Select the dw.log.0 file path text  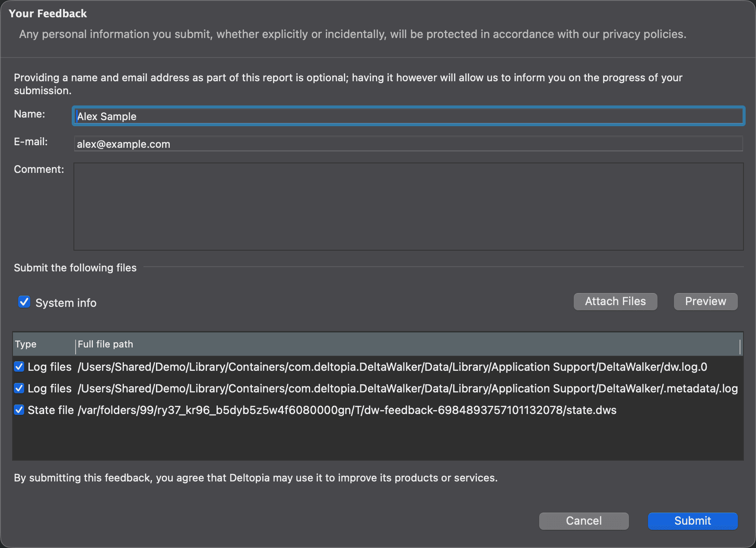tap(392, 367)
